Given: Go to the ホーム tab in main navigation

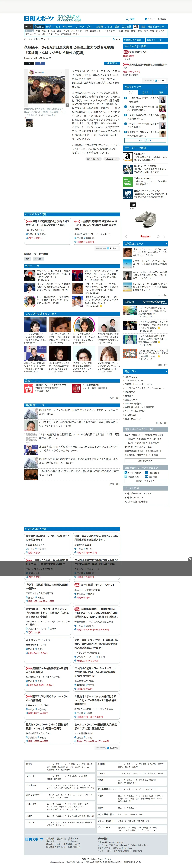Looking at the screenshot, I should click(29, 26).
